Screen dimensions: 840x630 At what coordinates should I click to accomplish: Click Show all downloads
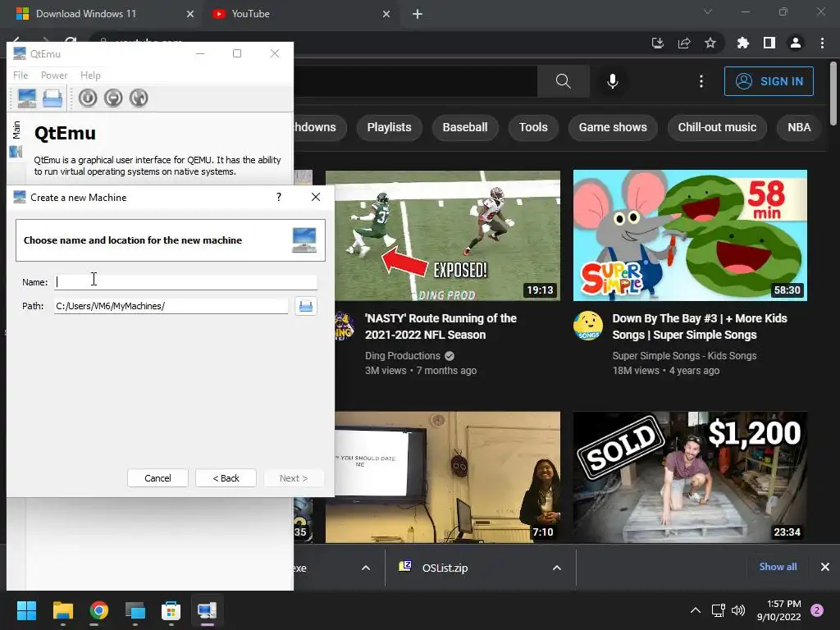point(778,567)
